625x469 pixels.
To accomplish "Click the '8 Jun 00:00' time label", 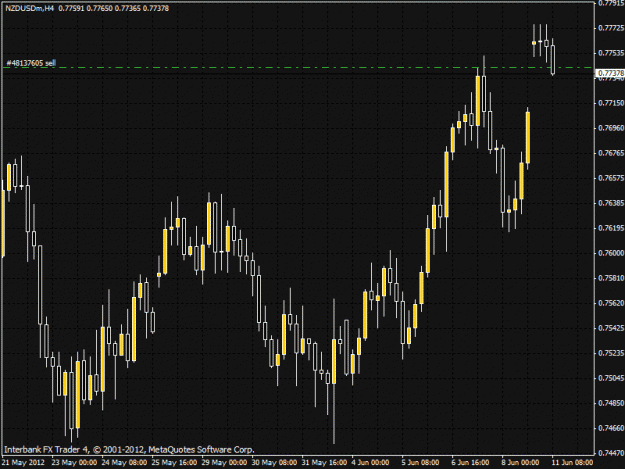I will pos(521,462).
